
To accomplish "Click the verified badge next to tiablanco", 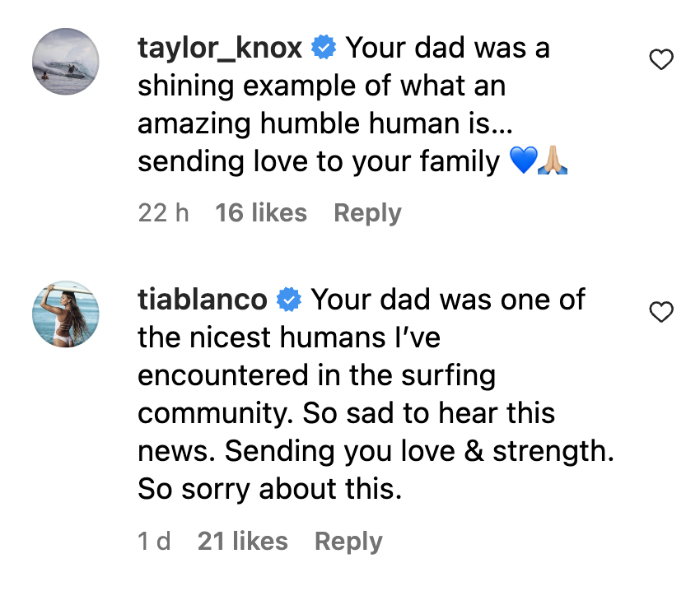I will 288,300.
